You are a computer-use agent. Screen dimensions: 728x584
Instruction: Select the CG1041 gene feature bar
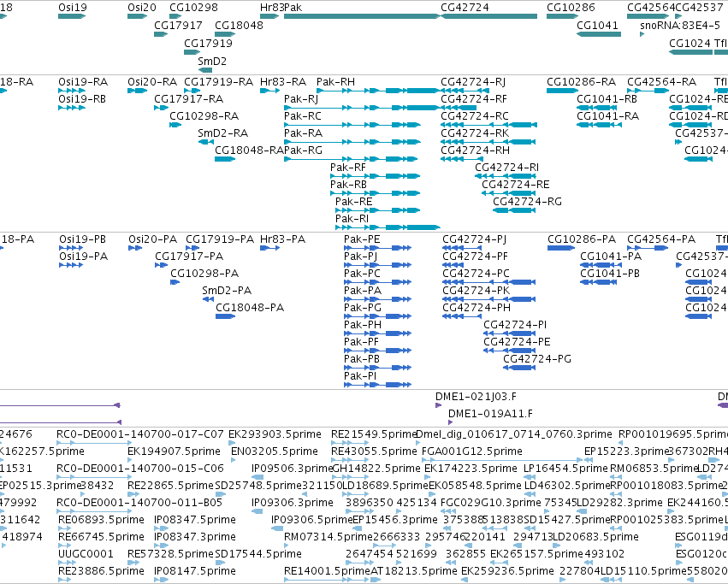(x=599, y=34)
